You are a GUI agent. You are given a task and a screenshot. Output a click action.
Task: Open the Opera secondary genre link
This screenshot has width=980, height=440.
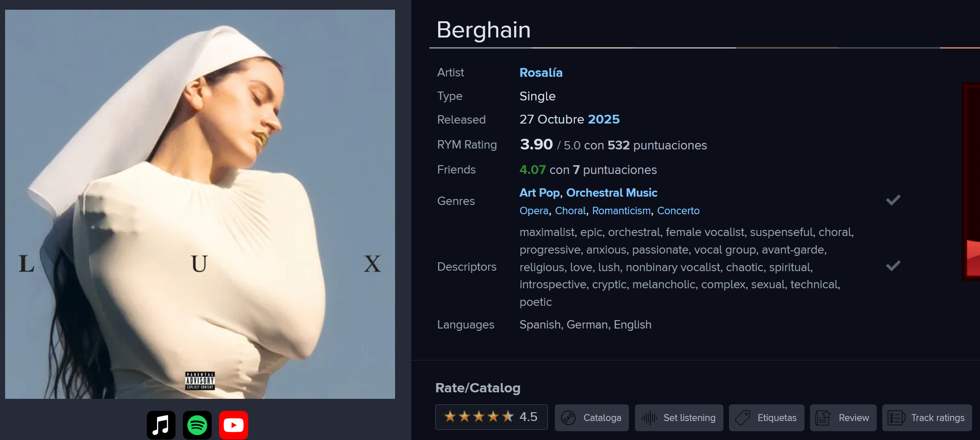click(x=534, y=211)
